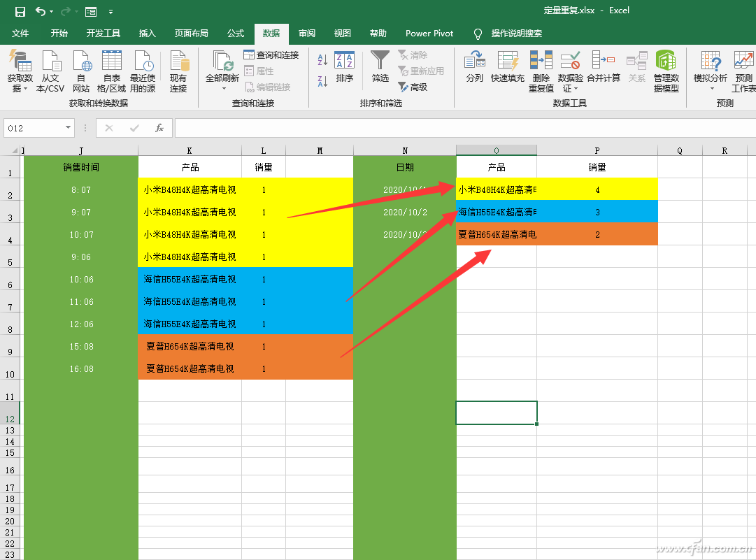The image size is (756, 560).
Task: Select column K header
Action: click(190, 150)
